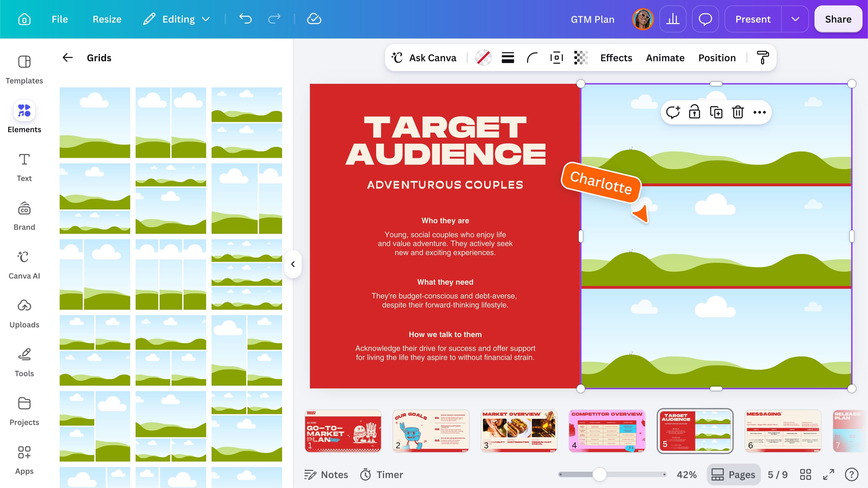868x488 pixels.
Task: Click the 42% zoom level
Action: pos(686,474)
